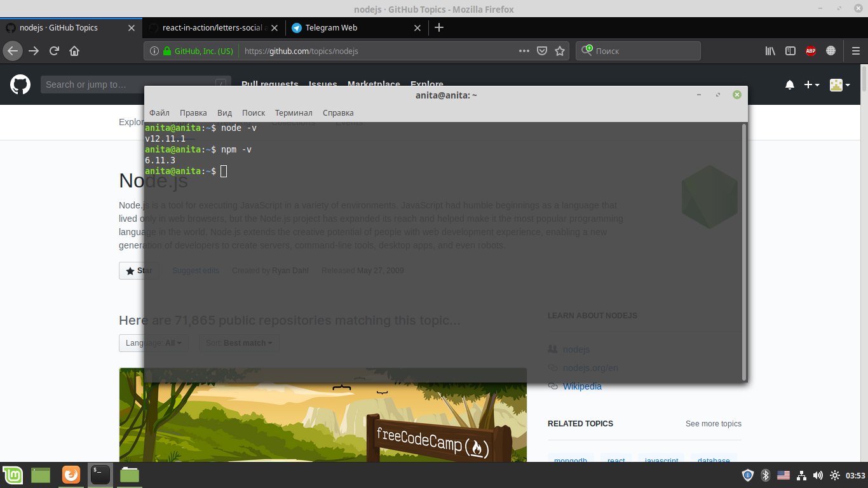Go back with the Firefox back arrow
Viewport: 868px width, 488px height.
pyautogui.click(x=13, y=51)
